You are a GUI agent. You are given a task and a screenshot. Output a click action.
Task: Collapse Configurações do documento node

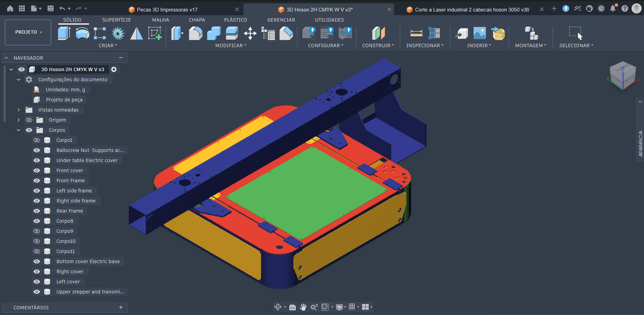[x=19, y=80]
